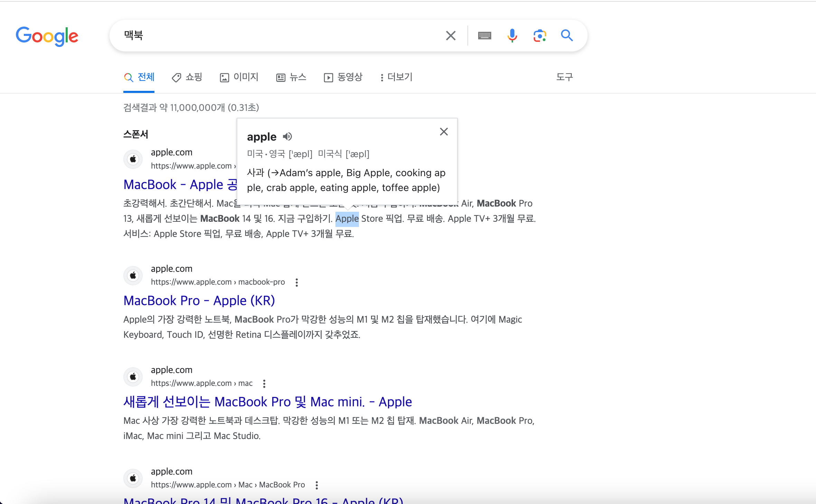This screenshot has height=504, width=816.
Task: Click Apple favicon of the sponsored result
Action: (133, 159)
